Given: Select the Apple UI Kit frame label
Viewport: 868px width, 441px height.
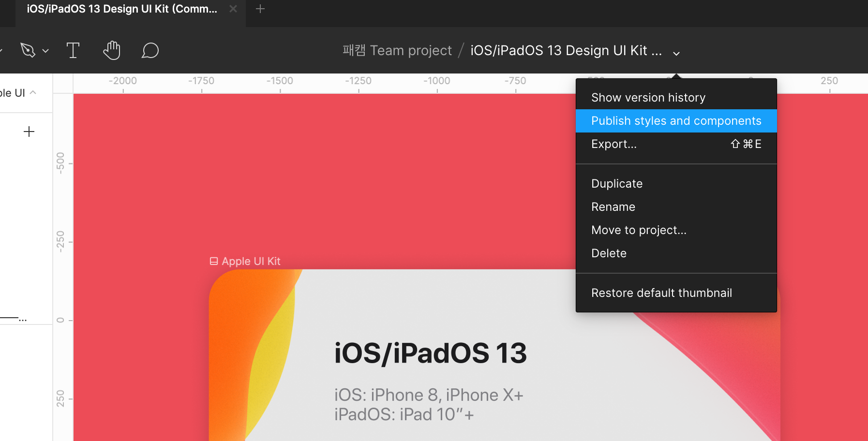Looking at the screenshot, I should [245, 261].
